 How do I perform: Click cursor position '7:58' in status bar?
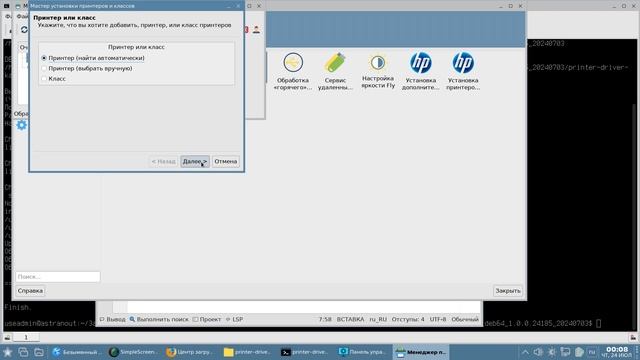pos(325,319)
